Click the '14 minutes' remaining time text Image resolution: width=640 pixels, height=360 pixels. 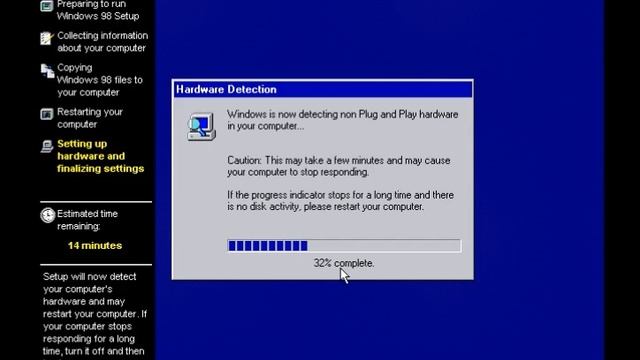(95, 246)
